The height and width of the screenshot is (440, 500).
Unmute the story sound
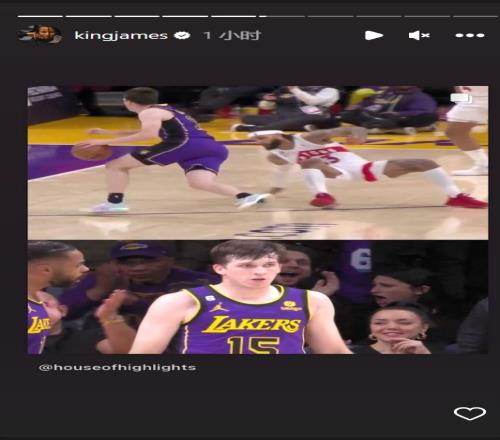419,35
